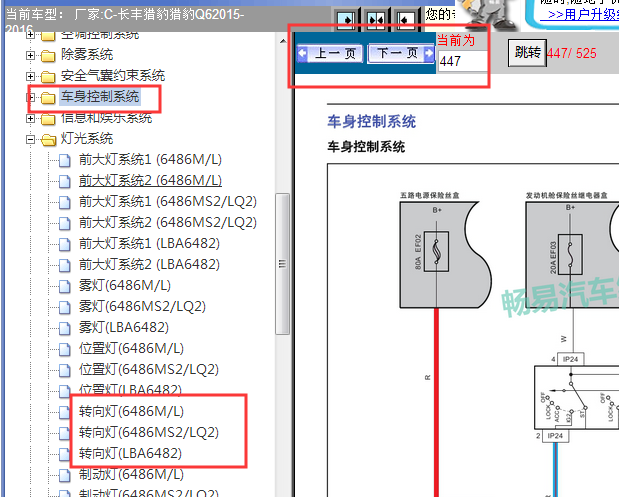Open 转向灯(6486MS2/LQ2) page
Viewport: 619px width, 497px height.
pos(149,432)
